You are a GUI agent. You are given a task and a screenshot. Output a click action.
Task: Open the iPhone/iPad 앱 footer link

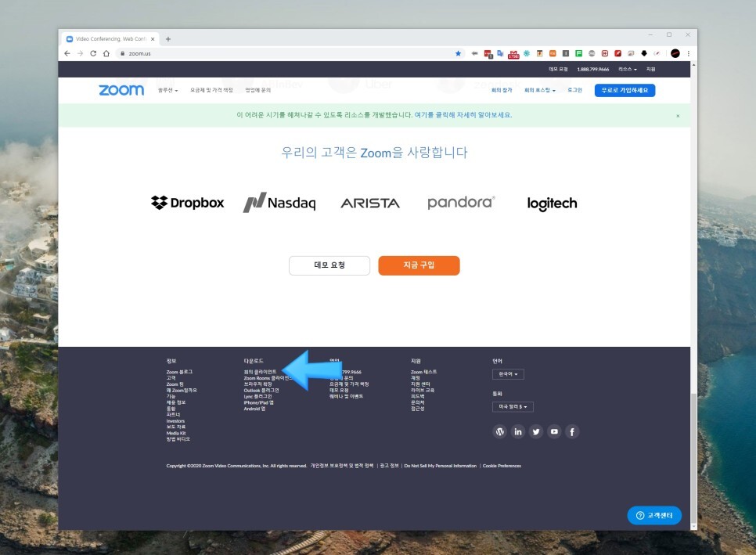258,402
